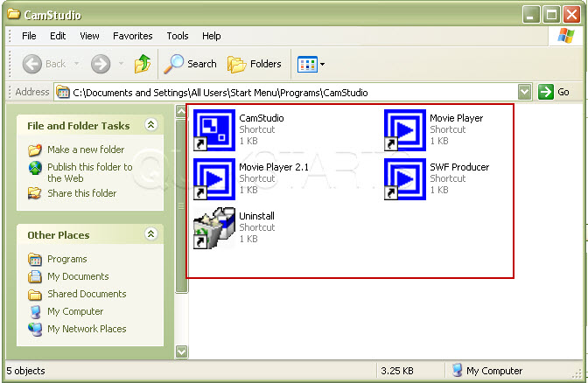
Task: Click Share this folder link
Action: coord(81,193)
